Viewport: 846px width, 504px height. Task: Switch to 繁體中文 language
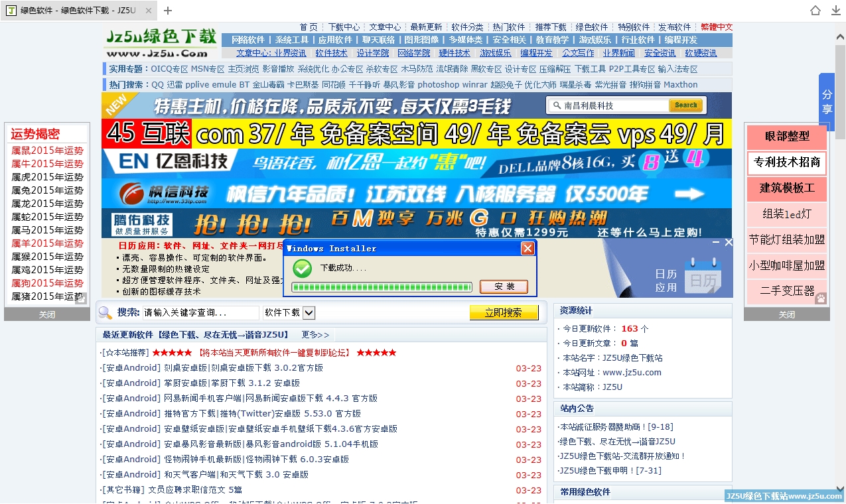tap(717, 27)
